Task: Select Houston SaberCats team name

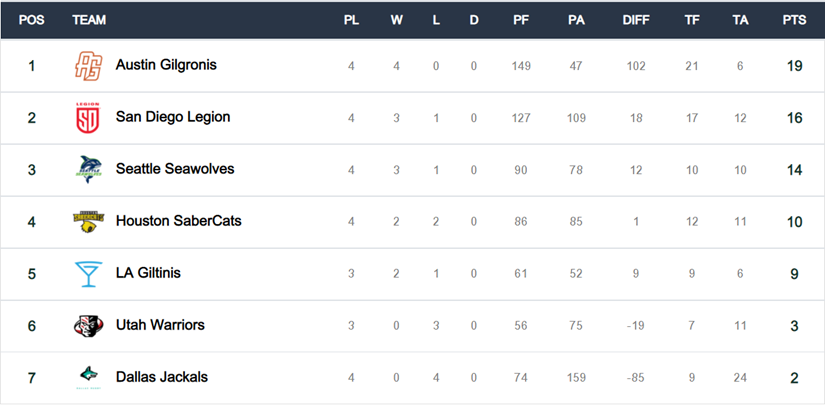Action: pyautogui.click(x=179, y=220)
